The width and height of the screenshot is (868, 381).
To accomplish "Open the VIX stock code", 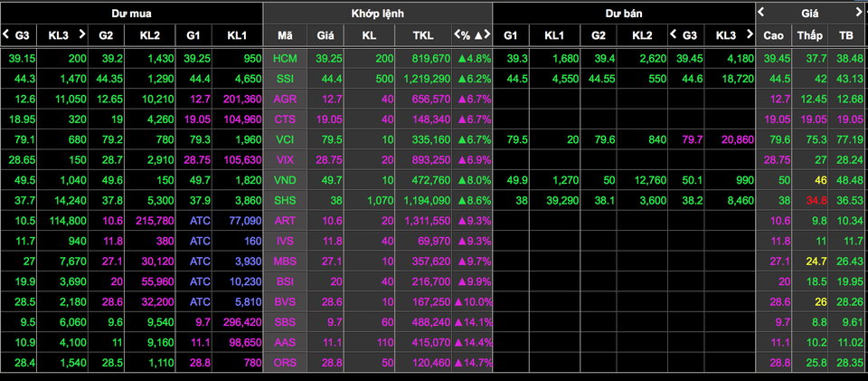I will pos(285,160).
